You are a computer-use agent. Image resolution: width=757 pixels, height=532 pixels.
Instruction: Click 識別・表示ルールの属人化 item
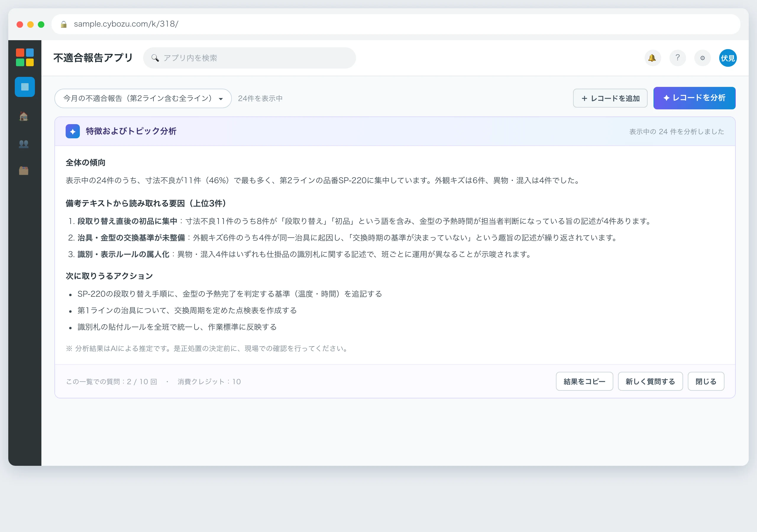[x=123, y=254]
